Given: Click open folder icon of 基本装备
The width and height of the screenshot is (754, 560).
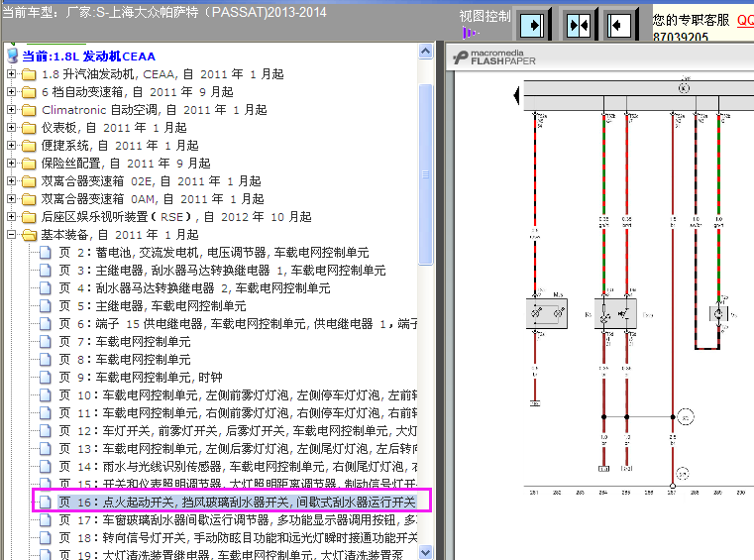Looking at the screenshot, I should (30, 235).
